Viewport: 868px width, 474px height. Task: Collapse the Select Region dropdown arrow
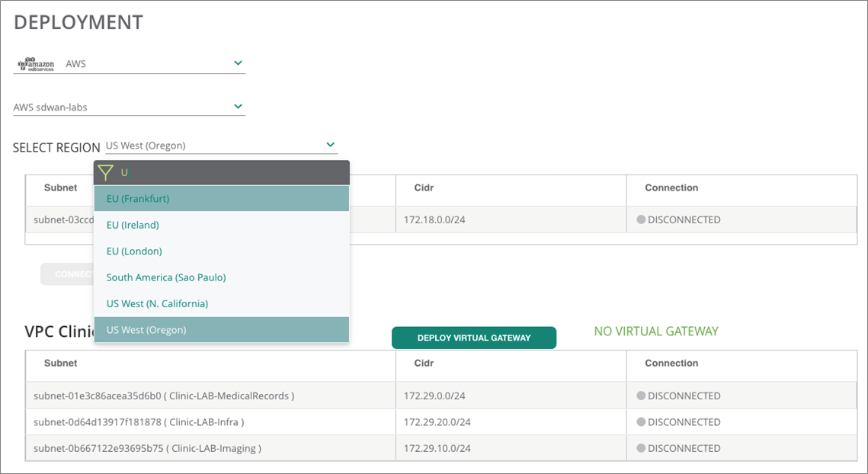pyautogui.click(x=331, y=145)
